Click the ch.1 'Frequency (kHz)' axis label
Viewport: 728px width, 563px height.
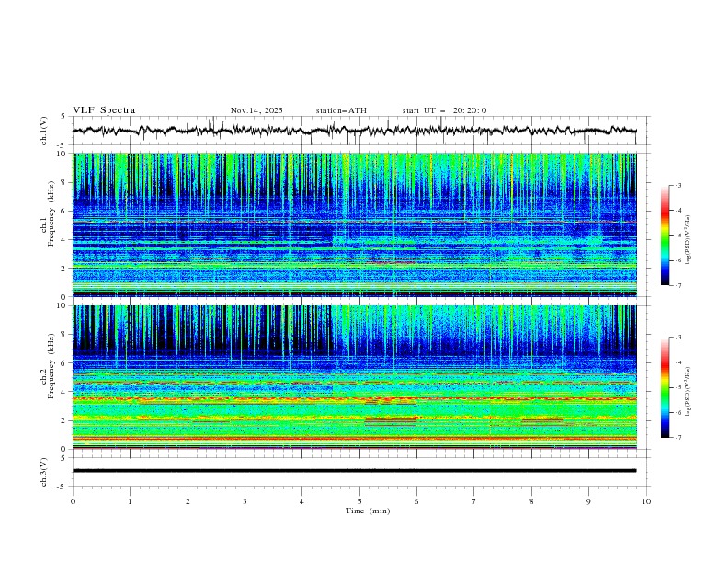51,214
